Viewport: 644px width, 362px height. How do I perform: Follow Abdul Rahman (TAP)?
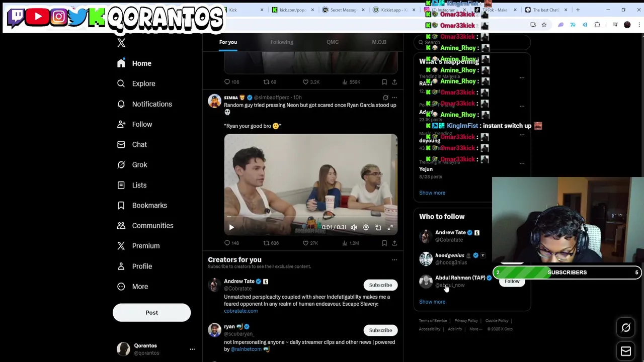pyautogui.click(x=512, y=282)
